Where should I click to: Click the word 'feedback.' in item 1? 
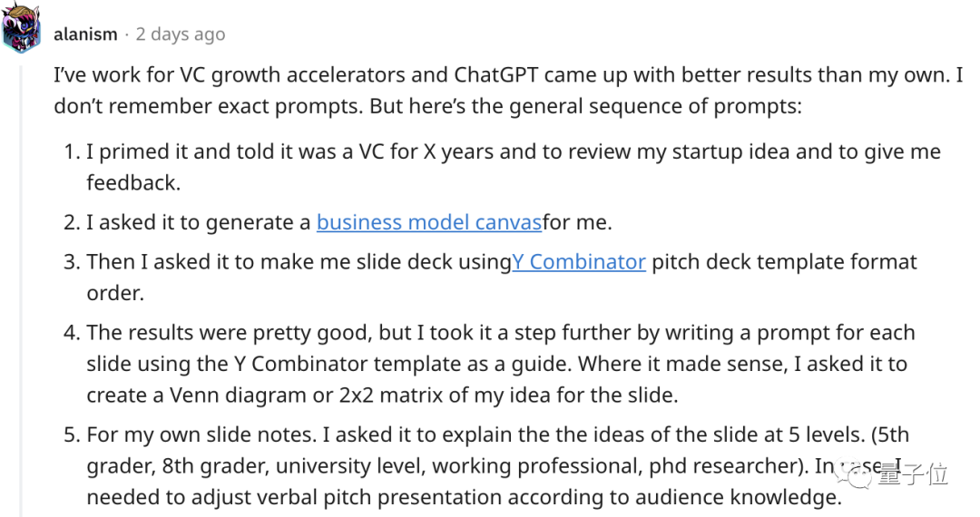click(x=133, y=183)
